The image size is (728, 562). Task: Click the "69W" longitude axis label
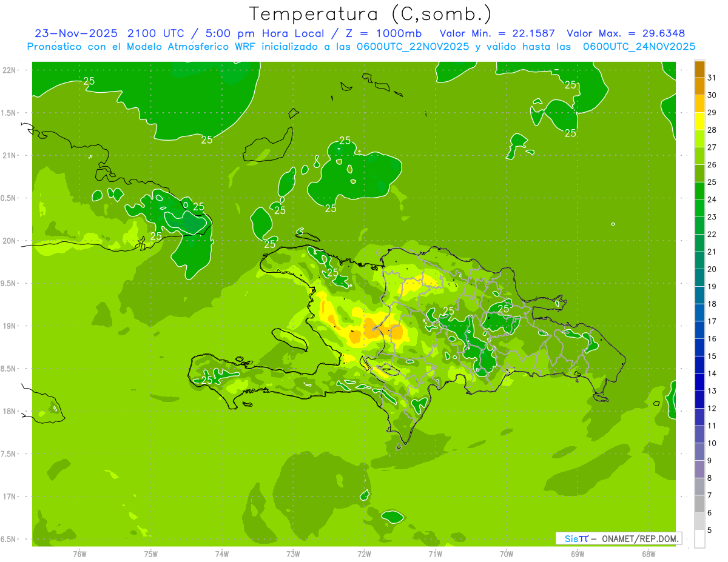click(x=578, y=554)
